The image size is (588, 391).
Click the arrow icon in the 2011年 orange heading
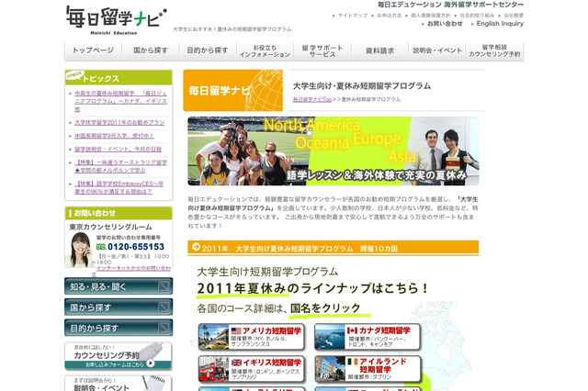(x=196, y=247)
